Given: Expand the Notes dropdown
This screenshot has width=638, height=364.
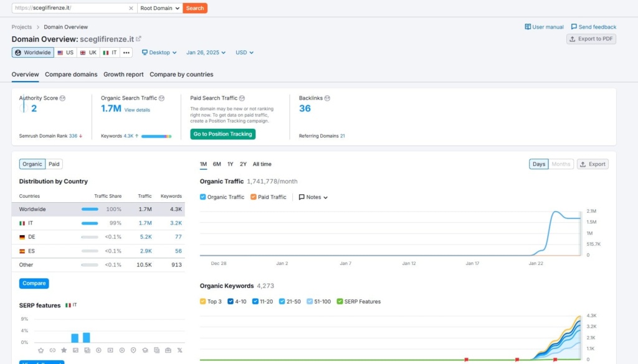Looking at the screenshot, I should tap(313, 197).
